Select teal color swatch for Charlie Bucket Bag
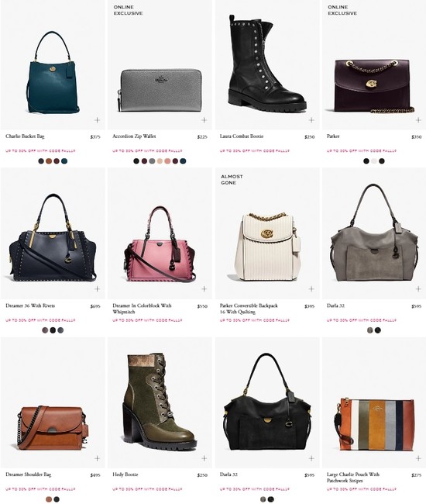 tap(64, 161)
